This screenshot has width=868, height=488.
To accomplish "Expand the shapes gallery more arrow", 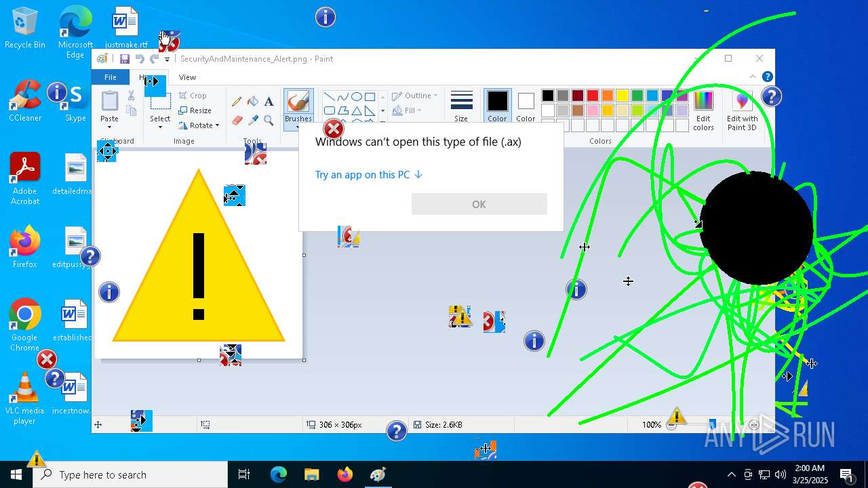I will point(382,123).
